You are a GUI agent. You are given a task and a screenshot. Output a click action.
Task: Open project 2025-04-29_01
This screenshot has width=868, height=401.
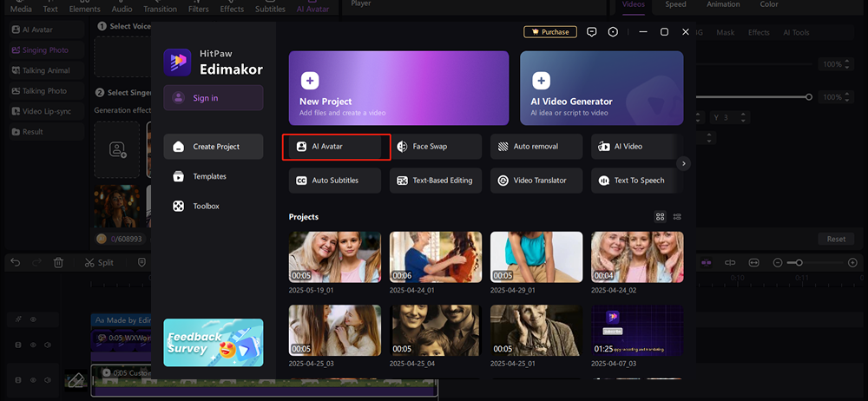[x=536, y=258]
